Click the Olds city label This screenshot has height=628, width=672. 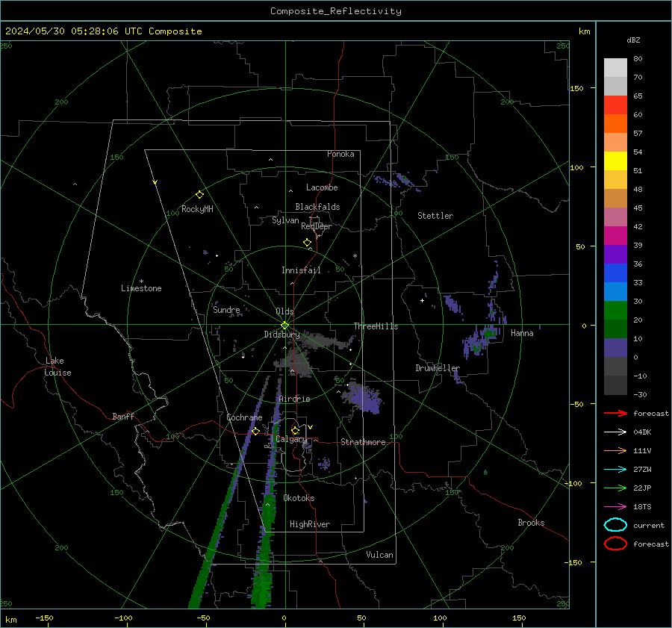(x=285, y=311)
